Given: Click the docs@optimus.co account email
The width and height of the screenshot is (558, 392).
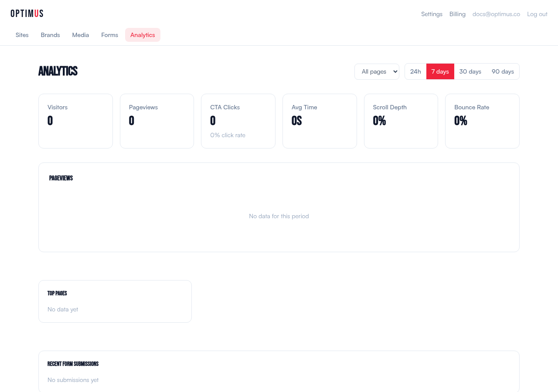Looking at the screenshot, I should [x=496, y=14].
